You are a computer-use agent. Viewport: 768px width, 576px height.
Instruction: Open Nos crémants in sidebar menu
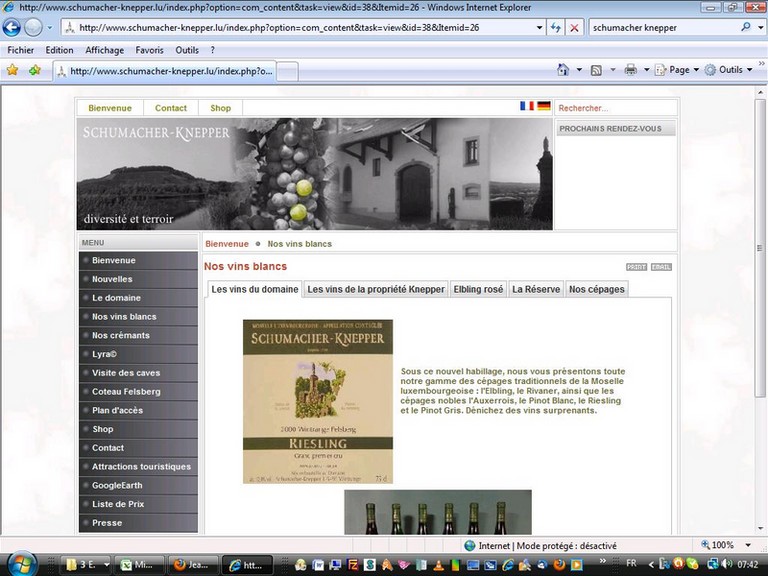tap(121, 335)
